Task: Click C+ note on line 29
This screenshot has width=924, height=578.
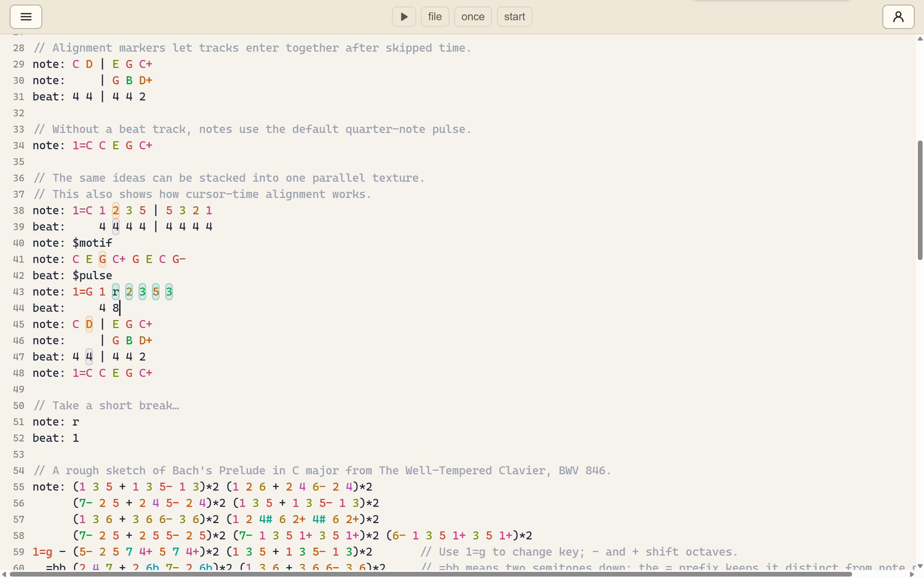Action: coord(145,64)
